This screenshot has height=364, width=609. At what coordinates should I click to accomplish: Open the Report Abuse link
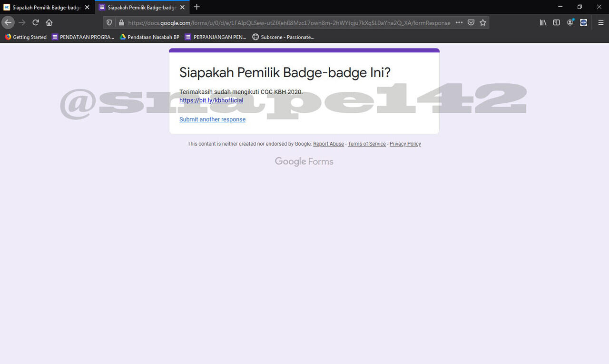pos(328,144)
